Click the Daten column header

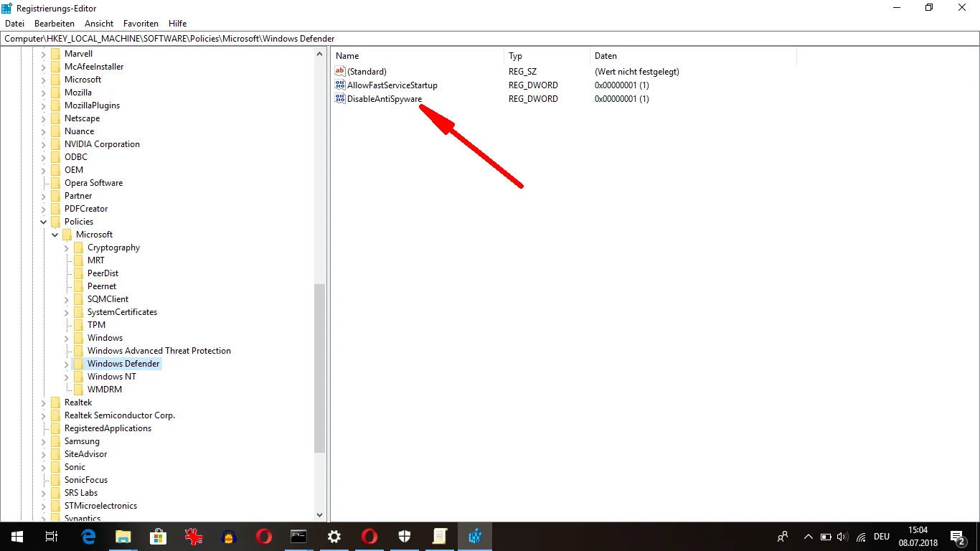(x=693, y=56)
